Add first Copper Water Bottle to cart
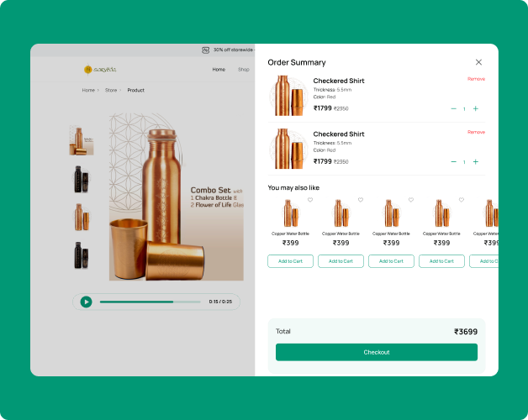This screenshot has height=420, width=528. point(290,261)
